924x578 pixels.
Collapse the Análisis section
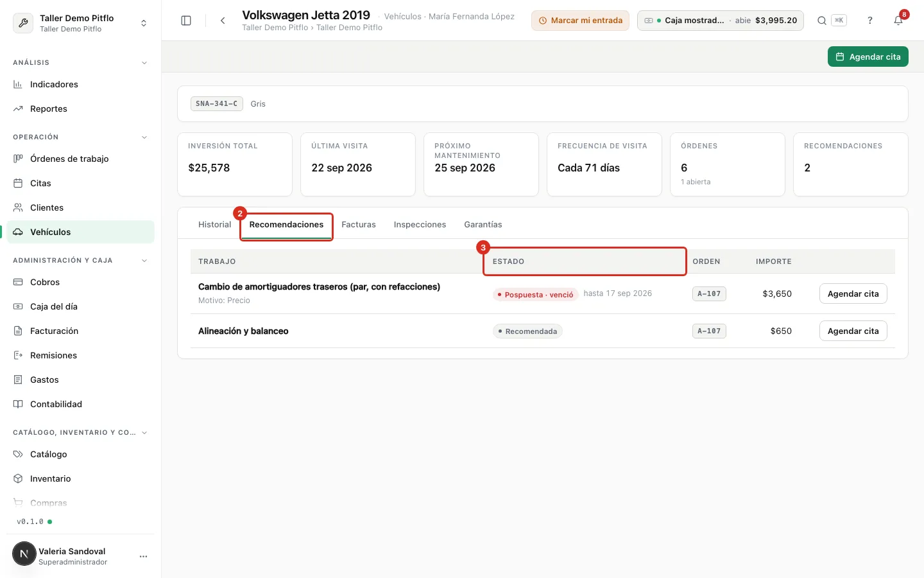pos(144,63)
